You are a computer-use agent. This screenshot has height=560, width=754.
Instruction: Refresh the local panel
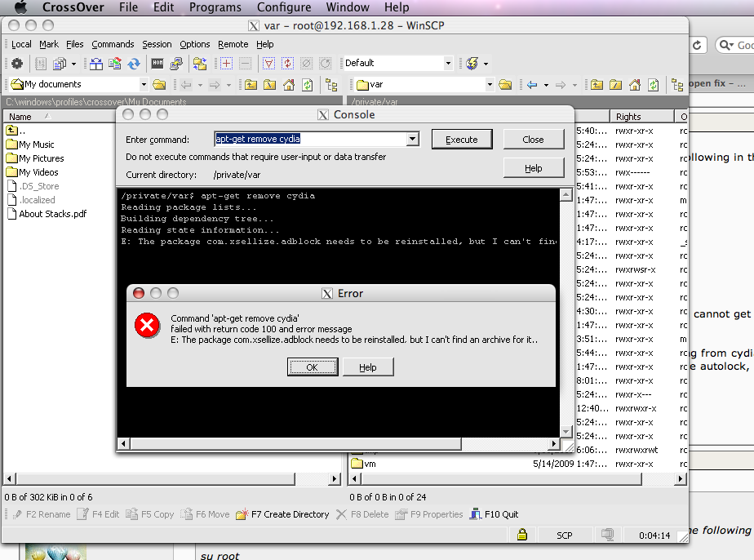coord(308,85)
